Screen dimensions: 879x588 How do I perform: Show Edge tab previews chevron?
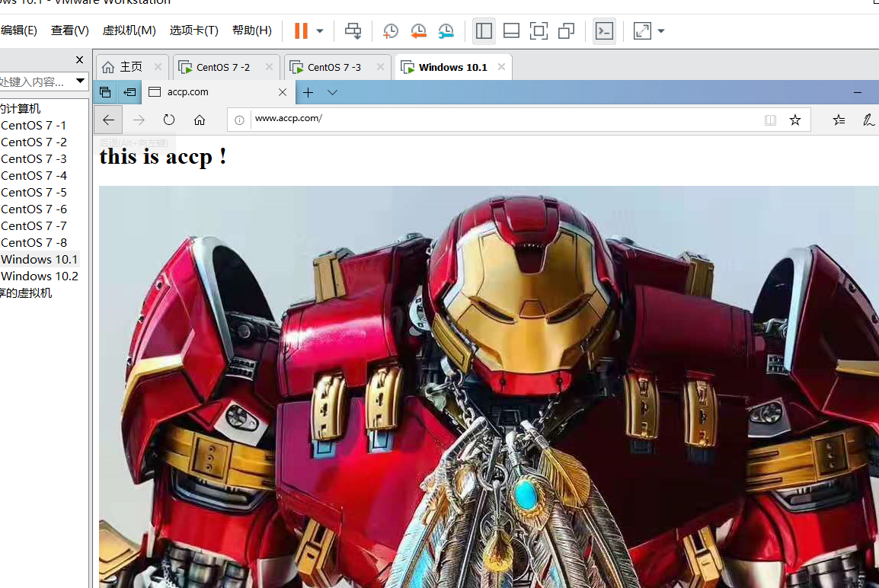click(x=332, y=92)
